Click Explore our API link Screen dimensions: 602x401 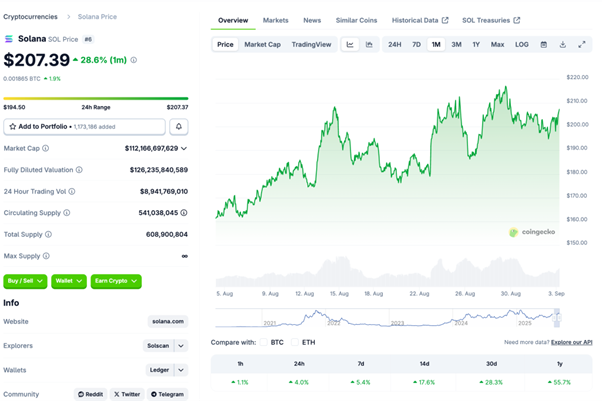(x=572, y=342)
